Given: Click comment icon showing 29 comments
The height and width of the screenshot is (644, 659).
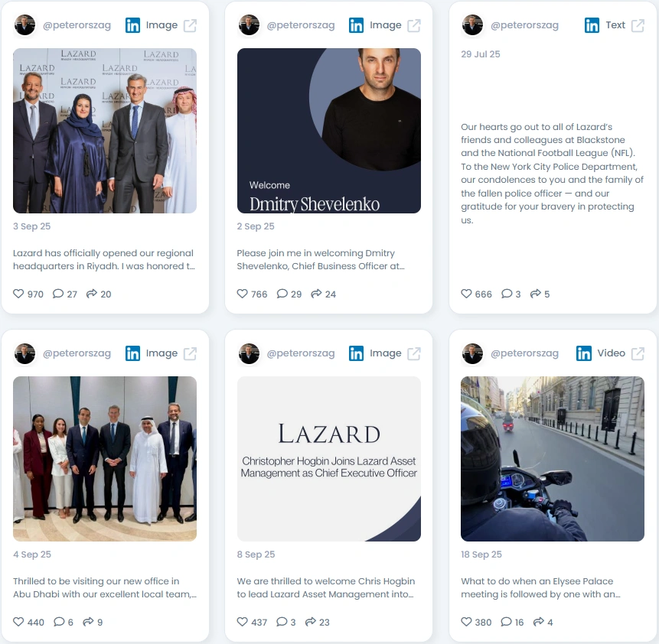Looking at the screenshot, I should pos(282,294).
